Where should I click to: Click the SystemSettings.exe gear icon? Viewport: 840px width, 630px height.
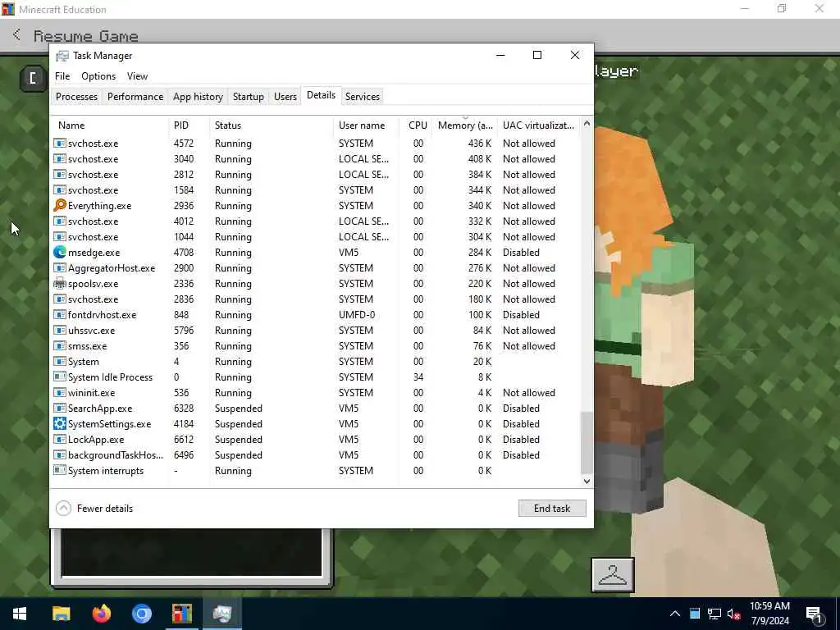pyautogui.click(x=60, y=424)
